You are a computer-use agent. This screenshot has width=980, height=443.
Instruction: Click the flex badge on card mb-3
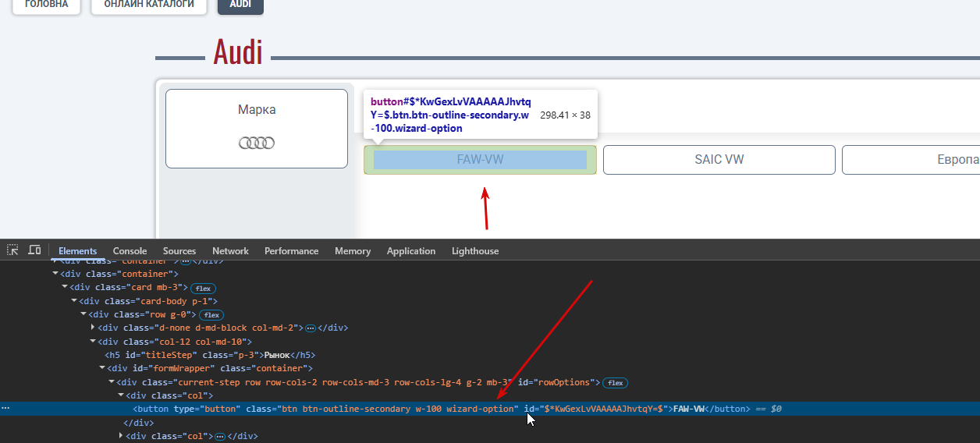[x=204, y=288]
